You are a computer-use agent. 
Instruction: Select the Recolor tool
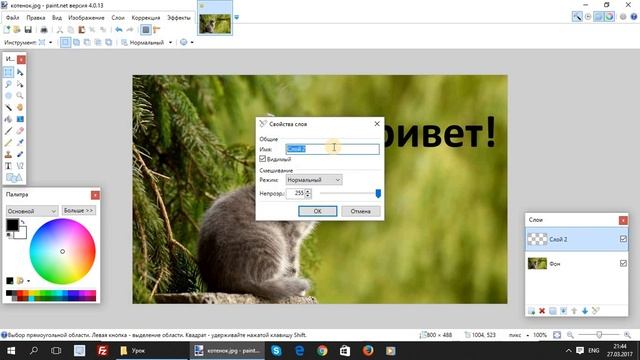(x=20, y=154)
